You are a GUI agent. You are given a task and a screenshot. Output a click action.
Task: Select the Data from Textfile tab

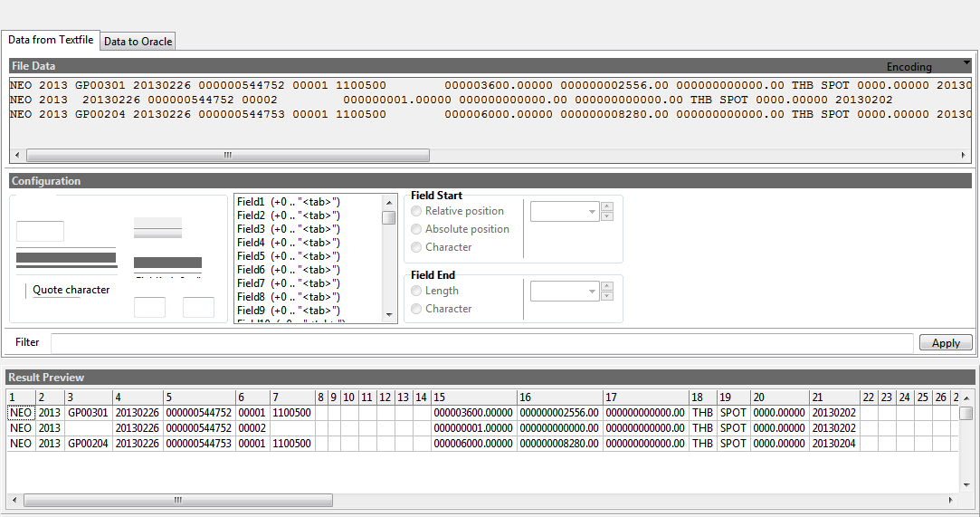pyautogui.click(x=51, y=40)
